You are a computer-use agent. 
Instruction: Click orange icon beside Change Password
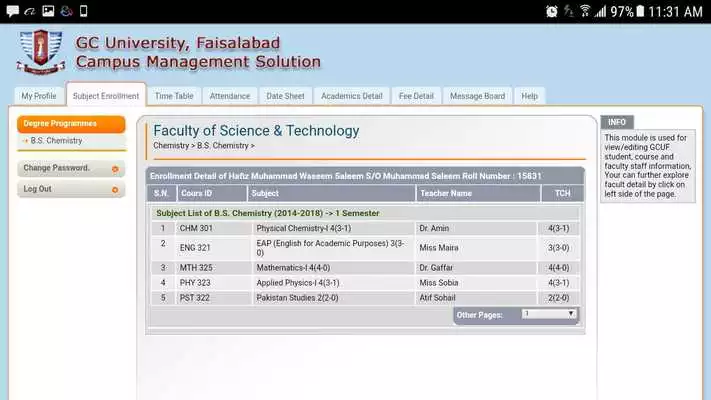[115, 169]
